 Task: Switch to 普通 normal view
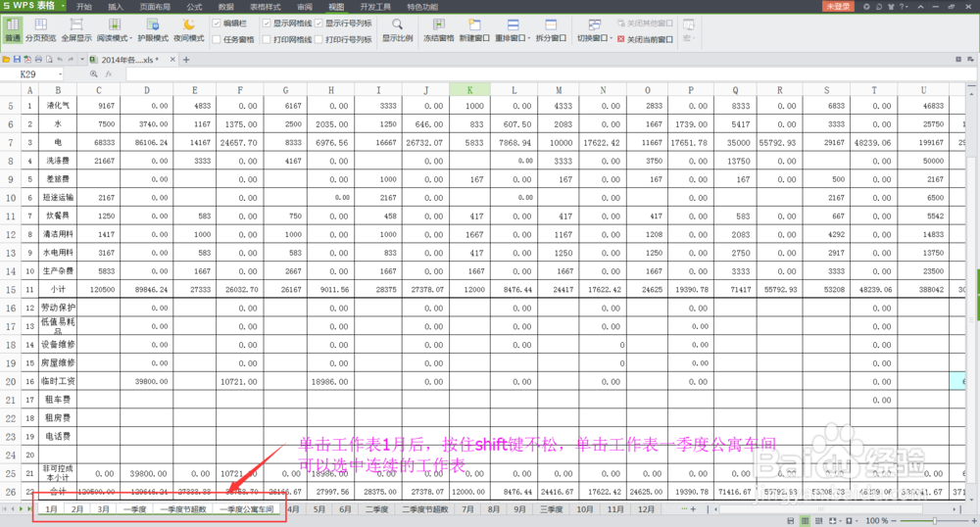[x=13, y=30]
